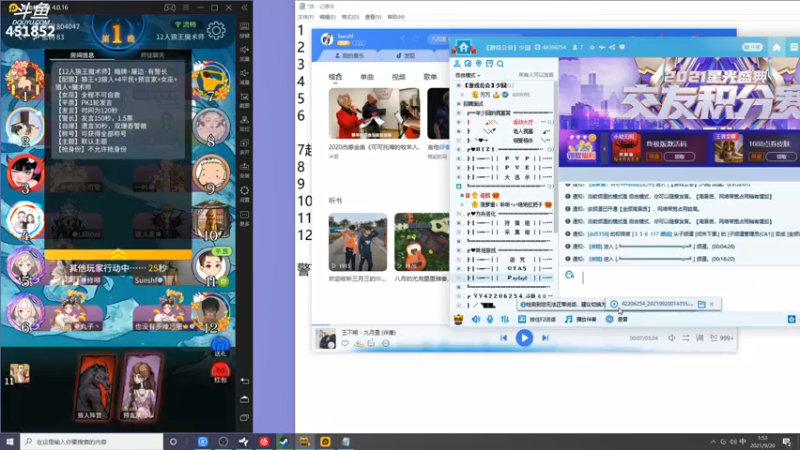
Task: Go to previous track in music player
Action: [x=504, y=338]
